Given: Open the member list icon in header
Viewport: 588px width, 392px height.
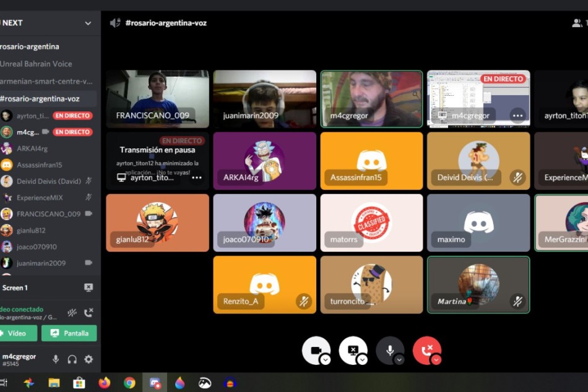Looking at the screenshot, I should 577,23.
